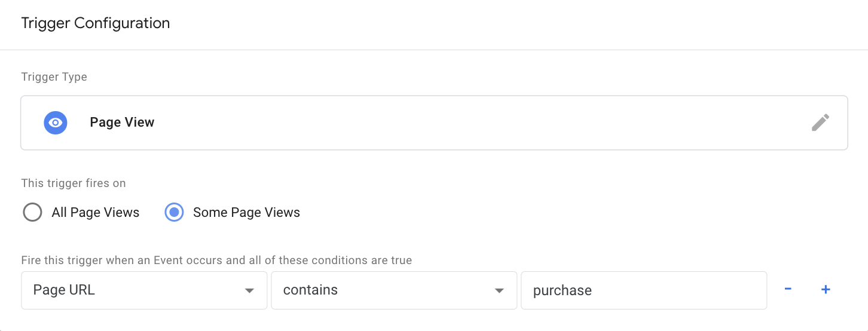Add a new condition with the plus icon

[x=826, y=289]
